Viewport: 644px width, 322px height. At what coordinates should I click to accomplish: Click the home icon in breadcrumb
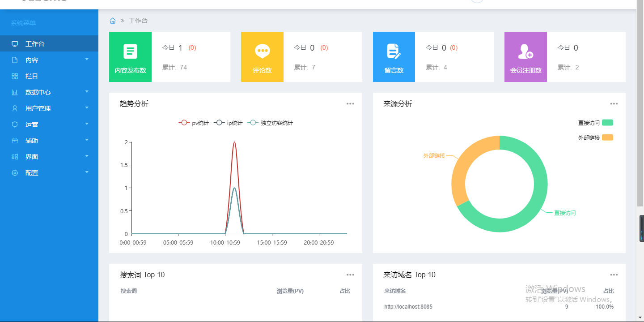coord(113,21)
